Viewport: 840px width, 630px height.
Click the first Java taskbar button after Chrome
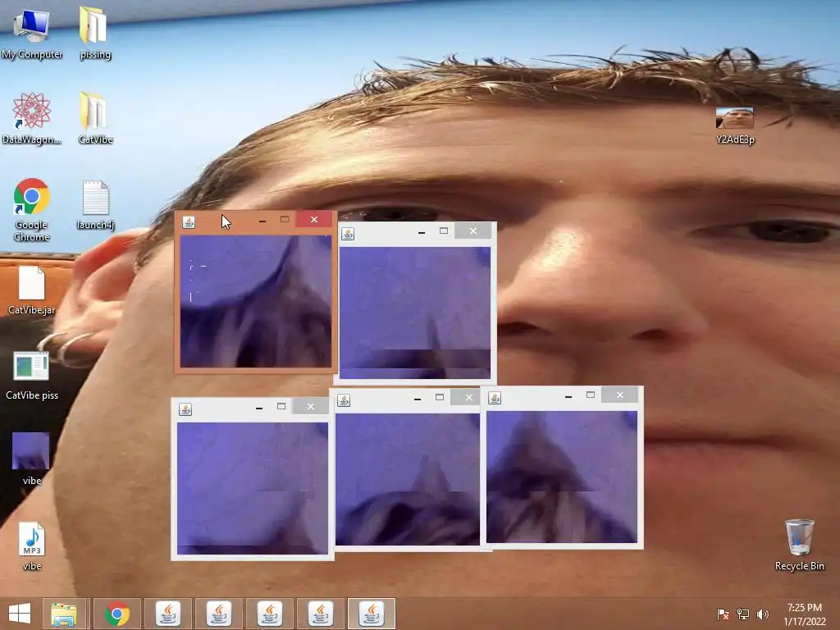(168, 614)
